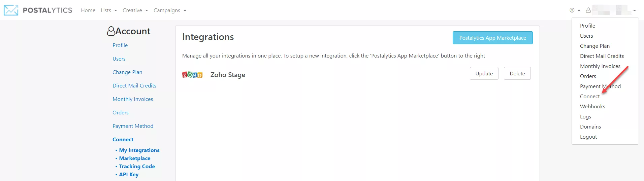Expand the Lists dropdown menu

pos(109,10)
